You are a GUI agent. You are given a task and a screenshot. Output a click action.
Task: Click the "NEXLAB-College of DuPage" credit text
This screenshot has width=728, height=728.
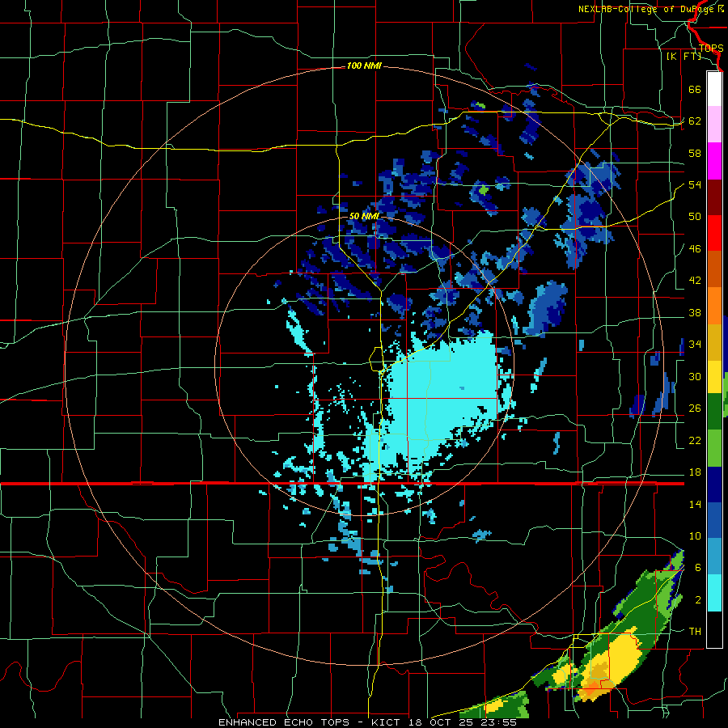[647, 9]
